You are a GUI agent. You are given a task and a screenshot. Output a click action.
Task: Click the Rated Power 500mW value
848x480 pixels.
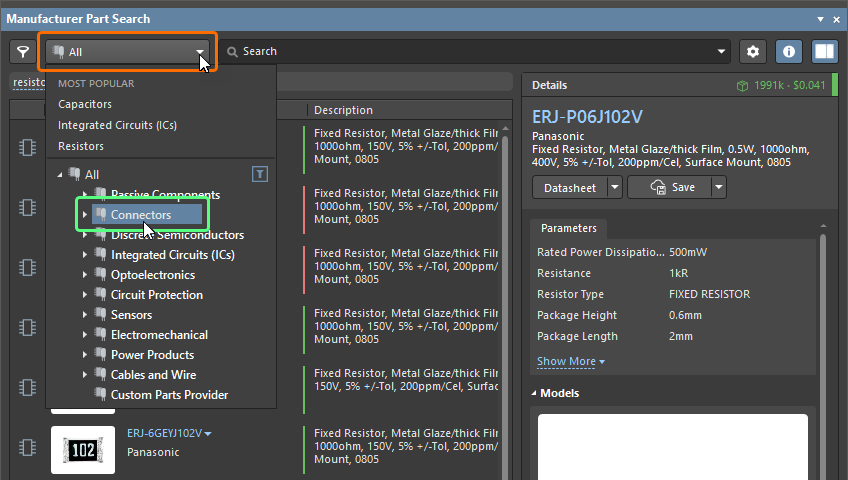[x=688, y=252]
